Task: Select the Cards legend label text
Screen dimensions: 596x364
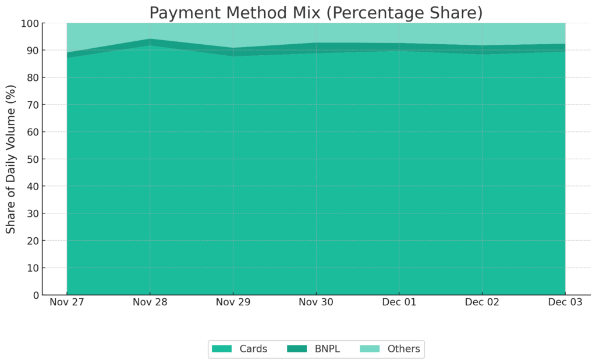Action: point(253,349)
